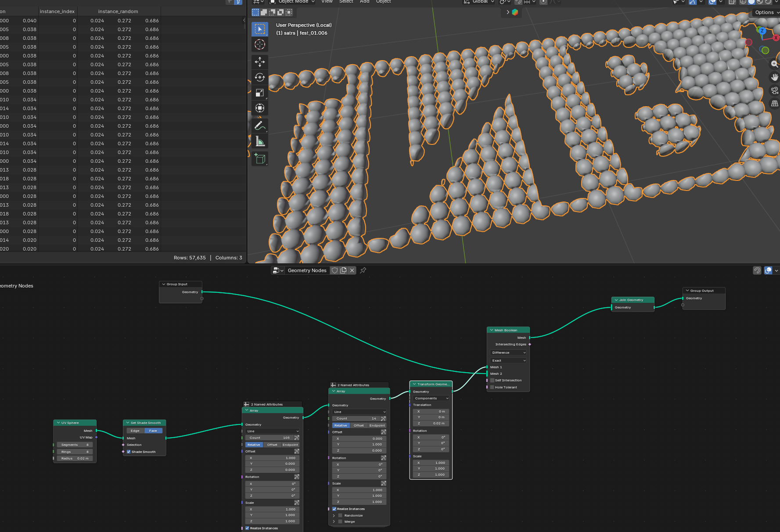Select the Measure tool
This screenshot has height=532, width=780.
coord(259,141)
